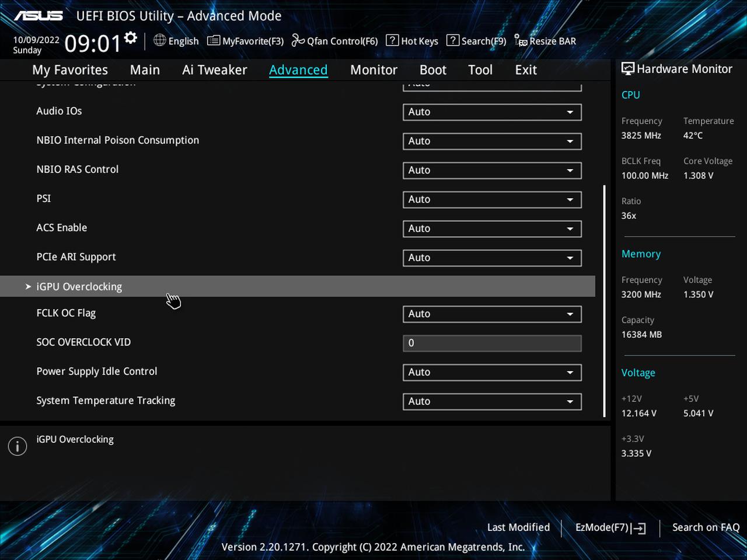Viewport: 747px width, 560px height.
Task: Click the CPU temperature 42°C value
Action: (x=693, y=135)
